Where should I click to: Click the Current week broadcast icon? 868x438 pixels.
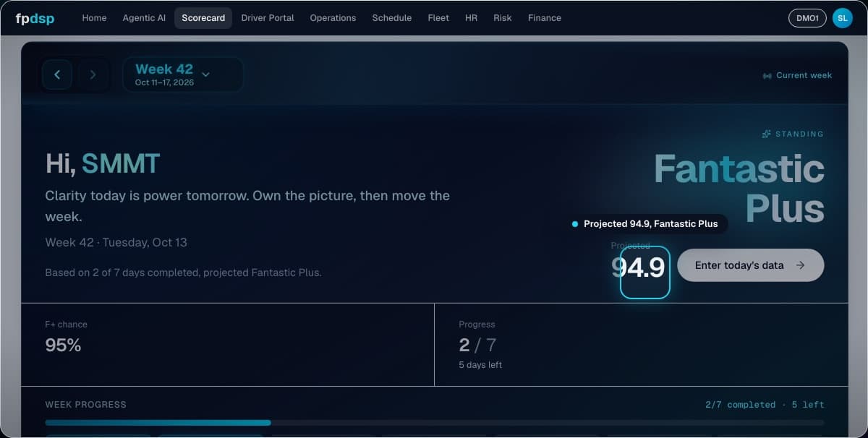767,76
